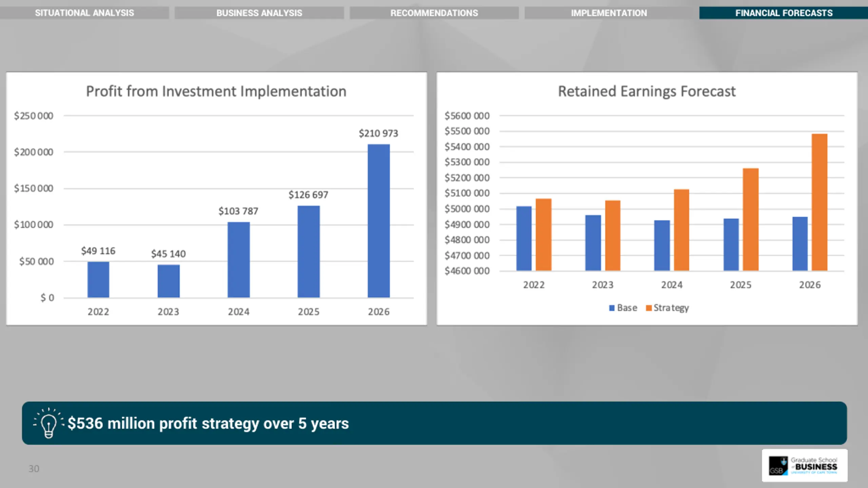
Task: Click the Retained Earnings Forecast chart title
Action: (647, 91)
